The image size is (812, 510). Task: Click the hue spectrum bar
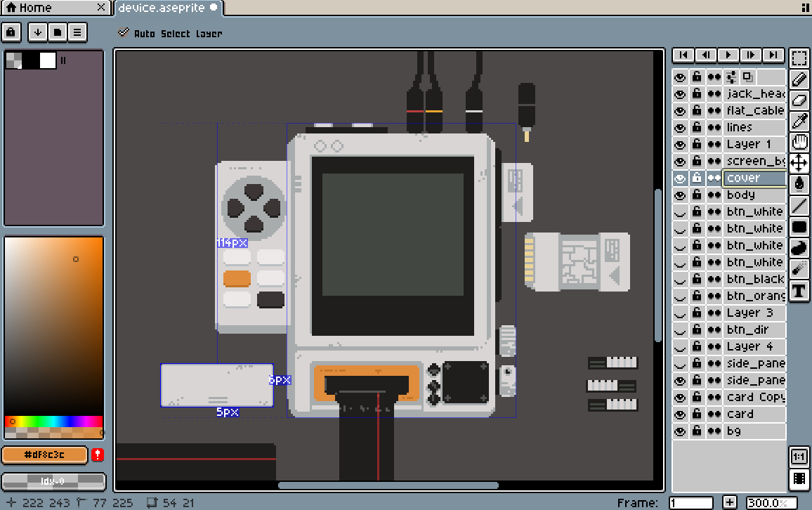[53, 421]
